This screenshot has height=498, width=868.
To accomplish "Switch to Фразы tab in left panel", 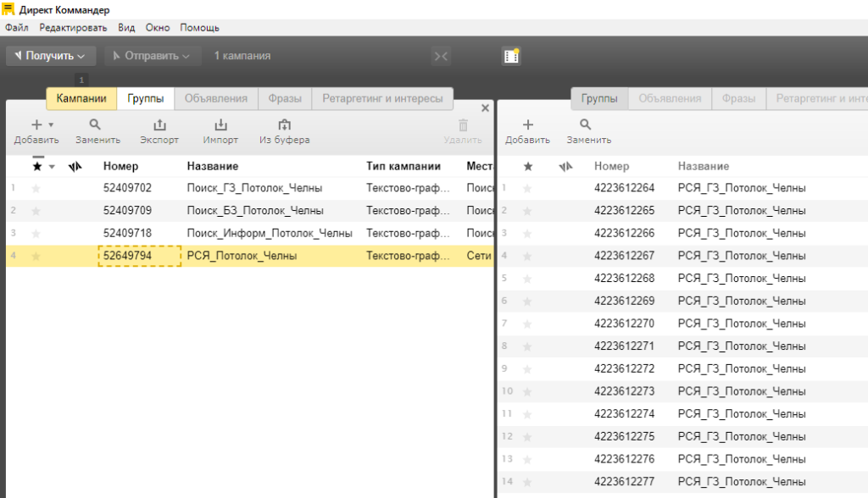I will point(285,98).
